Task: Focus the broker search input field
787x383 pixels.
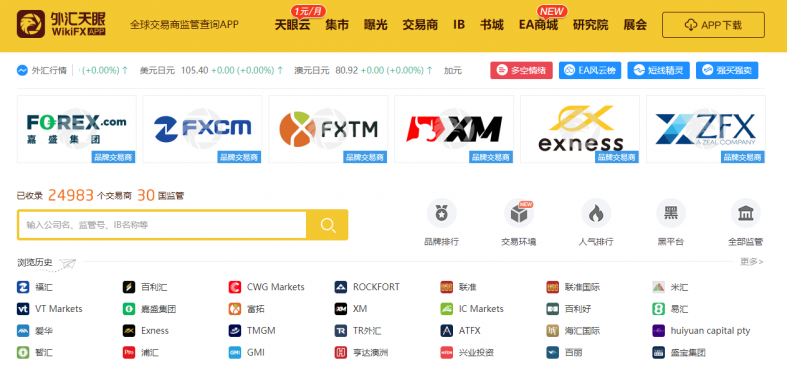Action: (162, 225)
